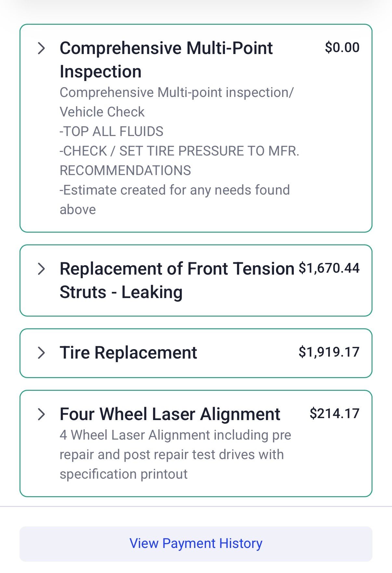
Task: Click the CHECK / SET TIRE PRESSURE line
Action: click(179, 151)
